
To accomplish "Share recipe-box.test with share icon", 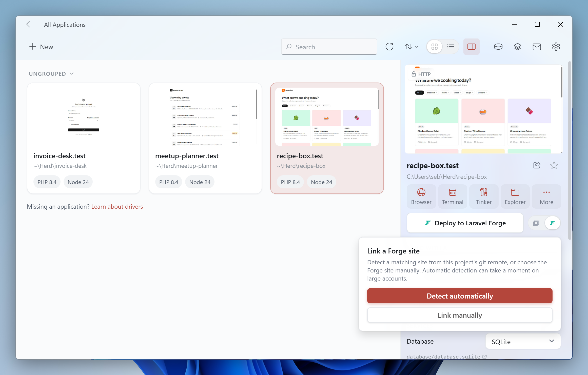I will tap(537, 165).
